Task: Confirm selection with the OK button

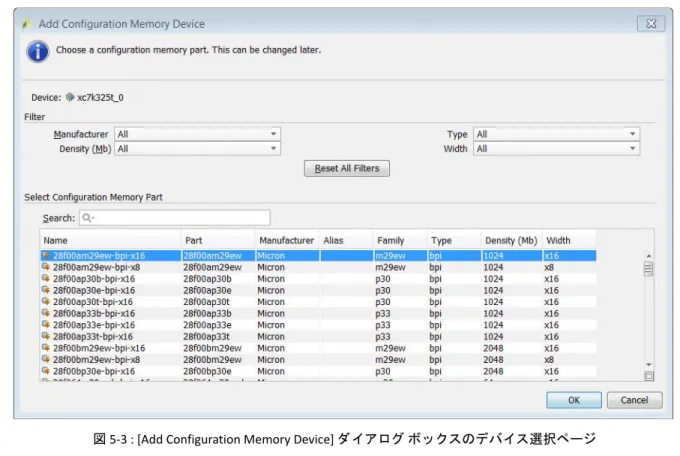Action: coord(574,400)
